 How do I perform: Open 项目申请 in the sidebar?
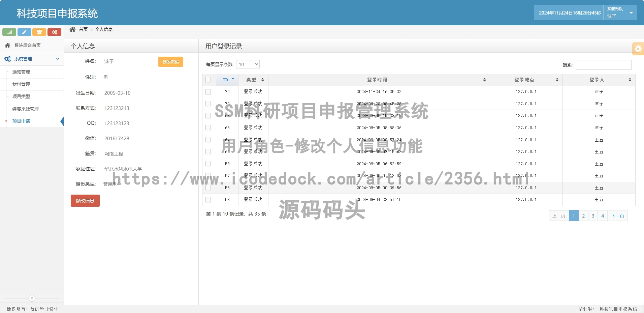tap(21, 121)
